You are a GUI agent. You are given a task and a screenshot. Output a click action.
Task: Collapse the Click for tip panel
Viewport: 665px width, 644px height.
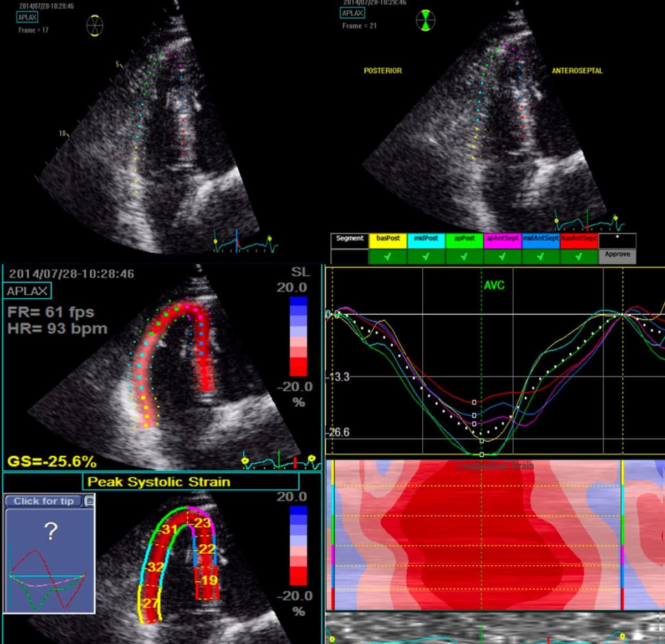click(89, 500)
